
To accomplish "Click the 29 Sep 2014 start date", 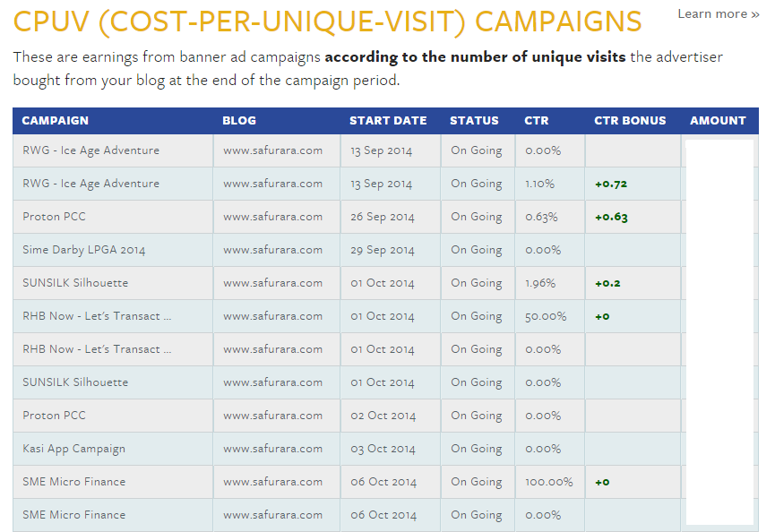I will click(383, 250).
